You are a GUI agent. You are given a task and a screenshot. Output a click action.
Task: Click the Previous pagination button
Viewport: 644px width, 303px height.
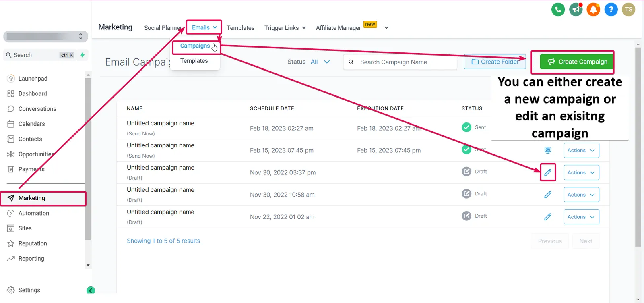coord(550,241)
